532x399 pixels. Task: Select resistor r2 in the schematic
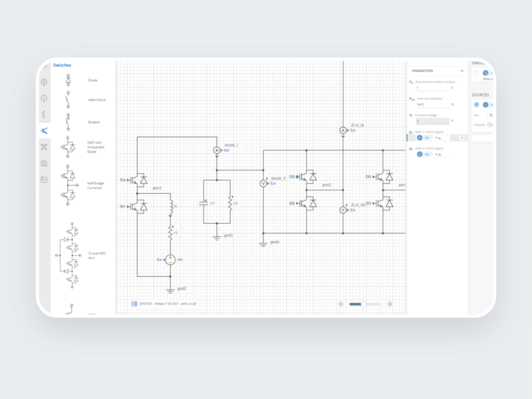(x=231, y=203)
